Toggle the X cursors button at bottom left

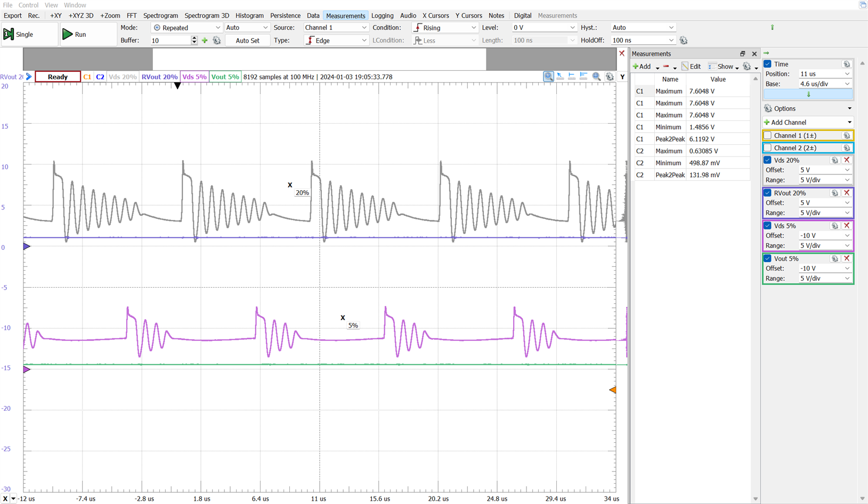point(5,499)
